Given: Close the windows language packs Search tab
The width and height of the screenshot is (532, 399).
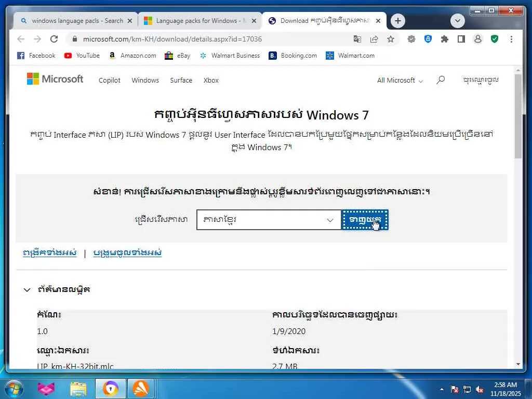Looking at the screenshot, I should tap(129, 21).
